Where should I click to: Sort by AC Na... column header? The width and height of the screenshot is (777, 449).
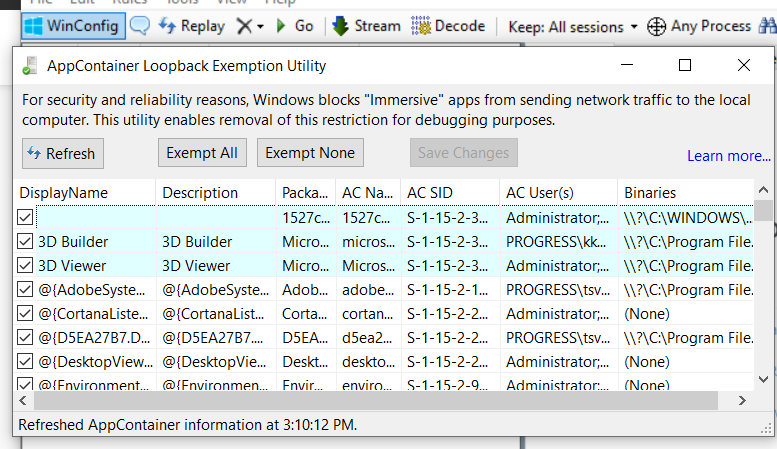click(368, 192)
